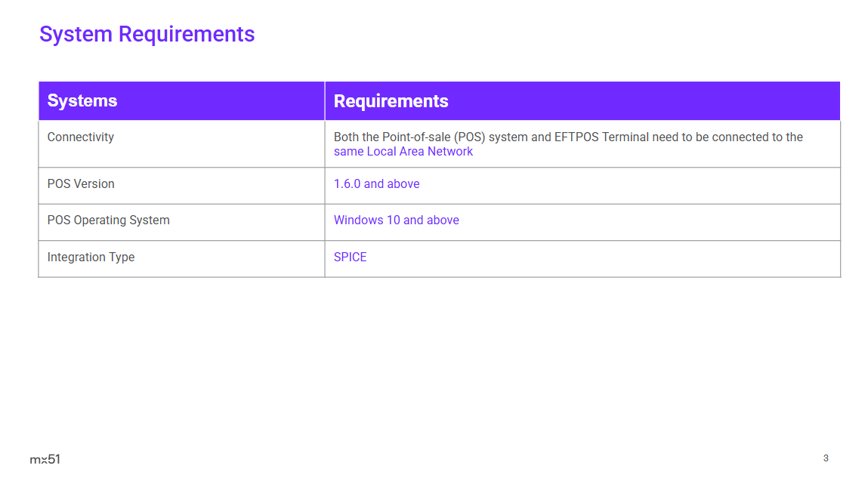Click the mx51 logo in the footer
Viewport: 868px width, 484px height.
coord(45,459)
